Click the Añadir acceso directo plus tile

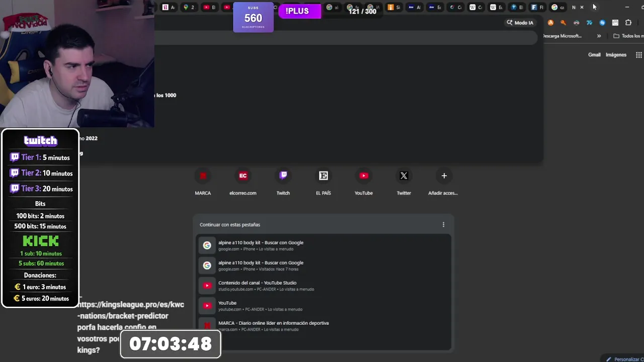tap(444, 182)
